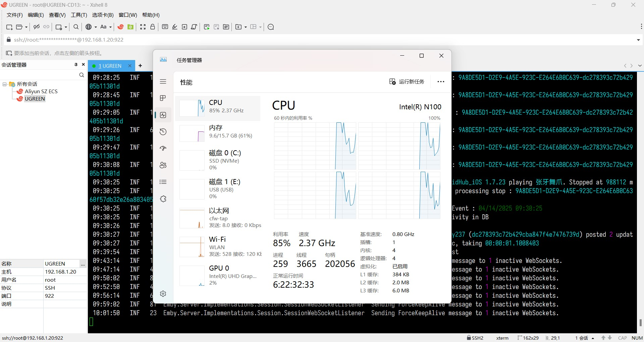Select 以太网 cfw-tap in performance list

[x=218, y=218]
